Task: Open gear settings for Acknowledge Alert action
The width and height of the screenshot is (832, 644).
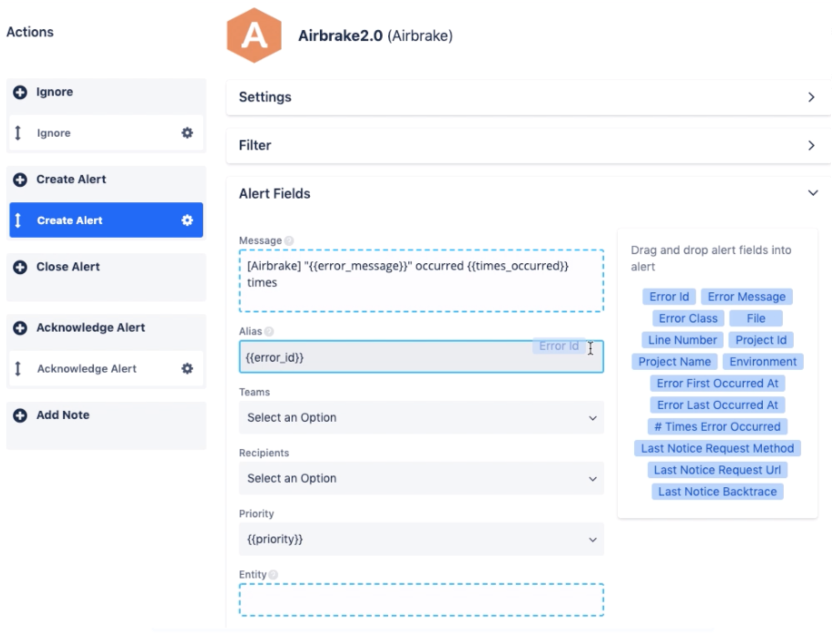Action: 187,368
